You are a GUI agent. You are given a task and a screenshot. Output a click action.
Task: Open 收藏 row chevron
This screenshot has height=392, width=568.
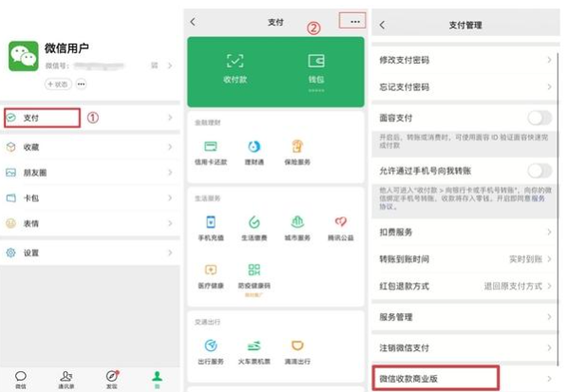point(170,146)
